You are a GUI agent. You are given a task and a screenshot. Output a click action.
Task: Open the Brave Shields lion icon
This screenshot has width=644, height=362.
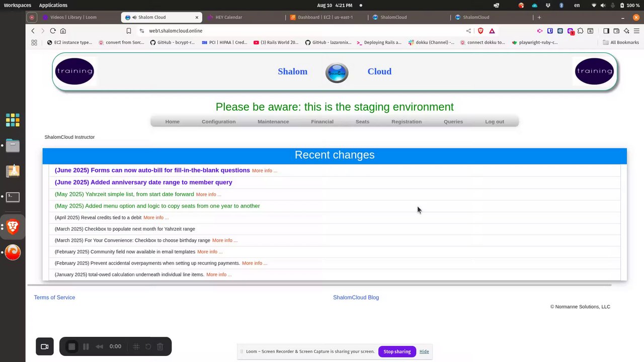coord(480,31)
